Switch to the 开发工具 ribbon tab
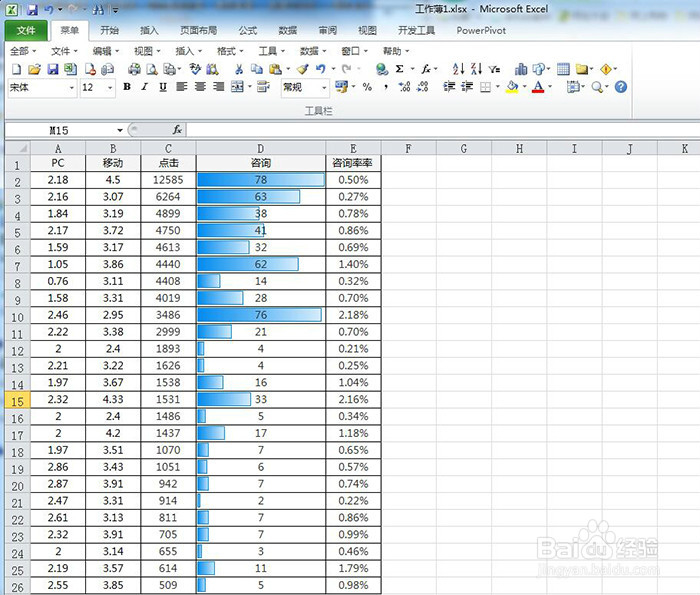The width and height of the screenshot is (700, 595). [417, 30]
